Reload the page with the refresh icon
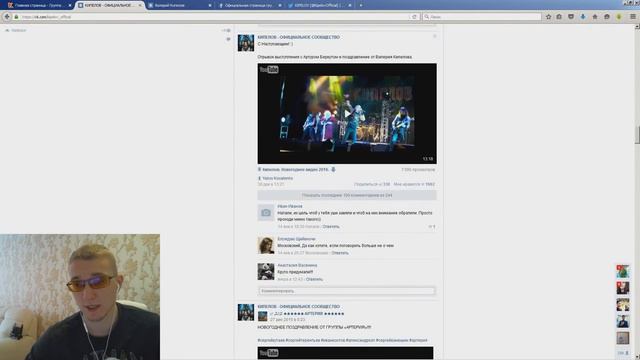The width and height of the screenshot is (640, 360). tap(414, 17)
